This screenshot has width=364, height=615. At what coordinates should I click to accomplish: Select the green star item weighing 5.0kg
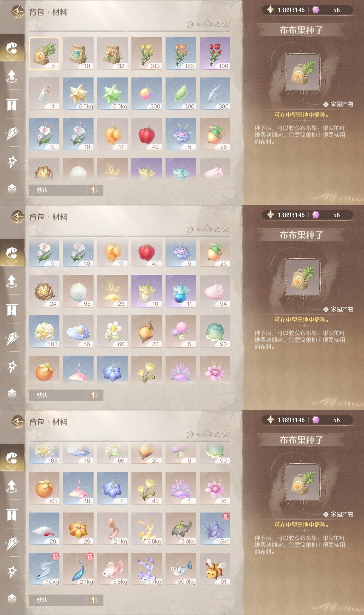pos(112,94)
